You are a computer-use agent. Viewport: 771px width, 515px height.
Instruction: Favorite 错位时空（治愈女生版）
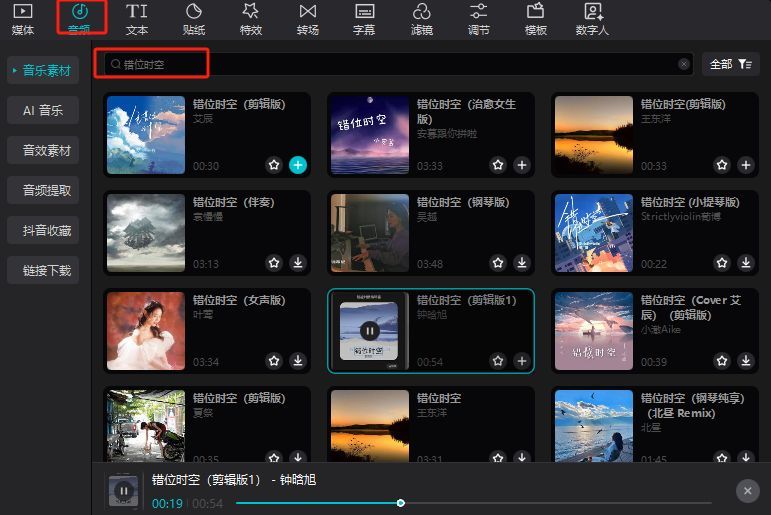click(498, 165)
